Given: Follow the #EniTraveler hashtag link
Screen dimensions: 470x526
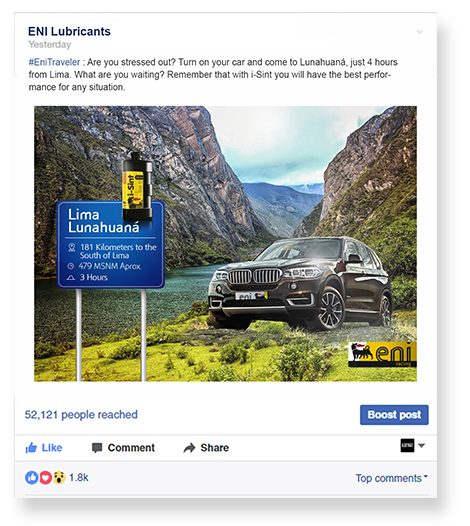Looking at the screenshot, I should coord(54,62).
